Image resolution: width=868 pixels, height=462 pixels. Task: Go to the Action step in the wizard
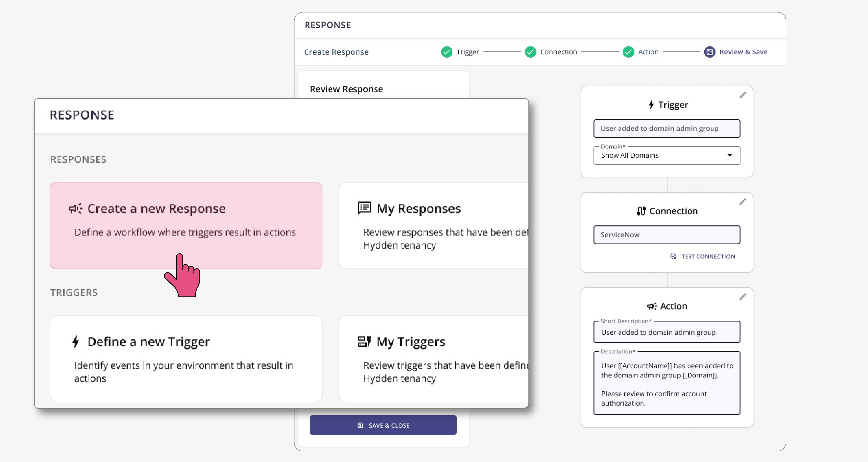(x=648, y=52)
